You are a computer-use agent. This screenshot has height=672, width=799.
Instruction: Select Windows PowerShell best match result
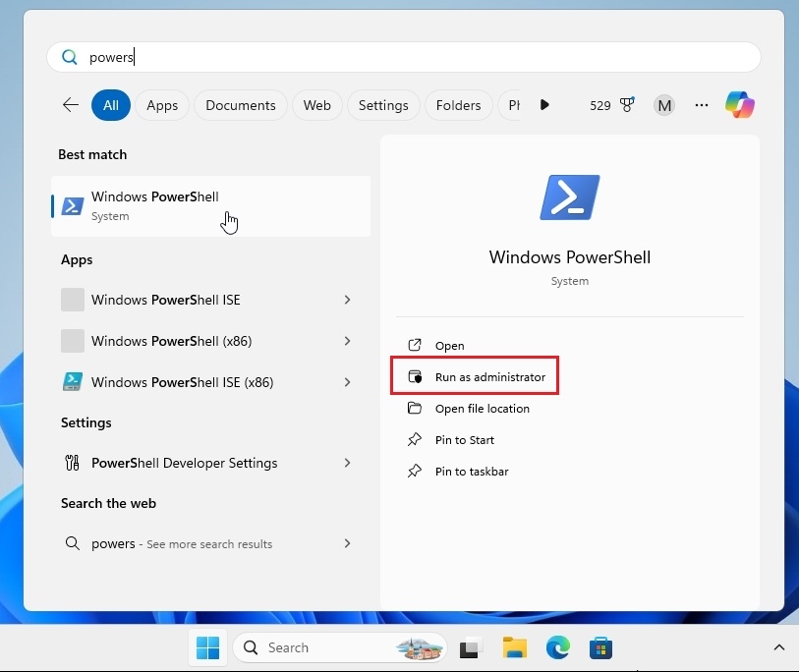click(x=153, y=206)
